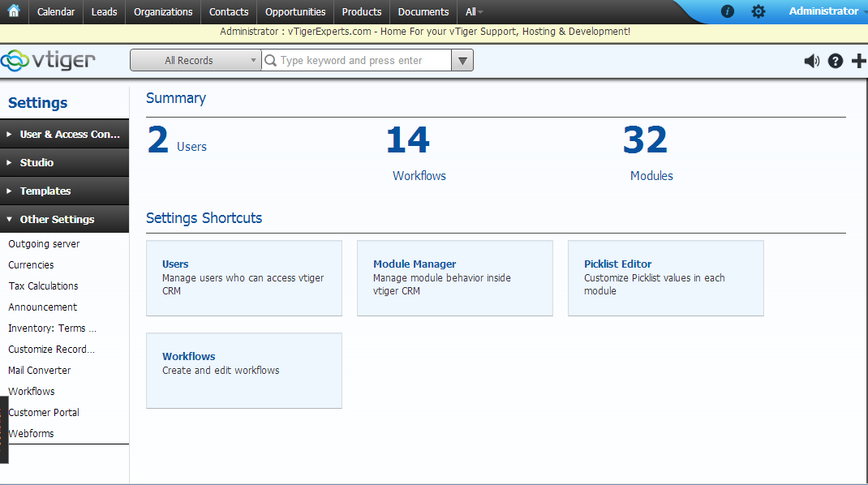The height and width of the screenshot is (485, 868).
Task: Expand User & Access Control section
Action: point(65,135)
